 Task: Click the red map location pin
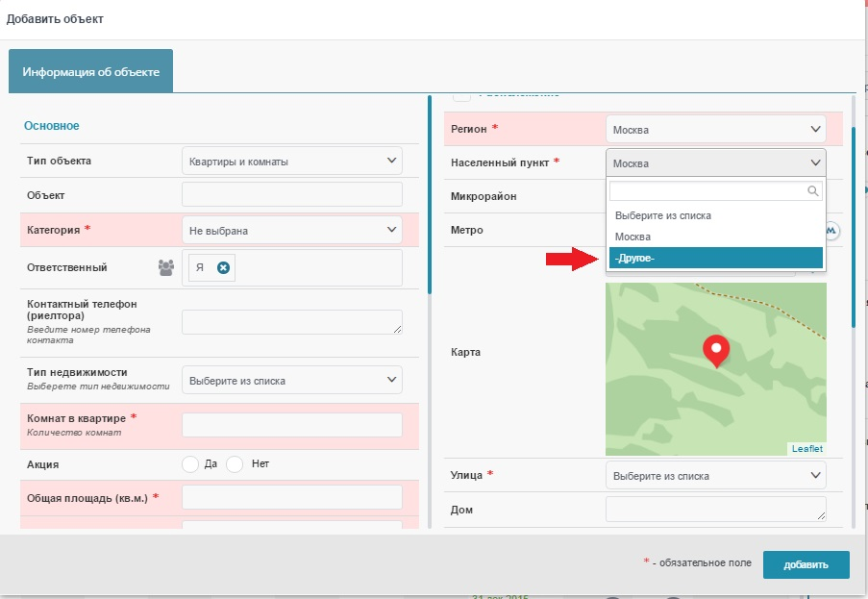[x=716, y=351]
